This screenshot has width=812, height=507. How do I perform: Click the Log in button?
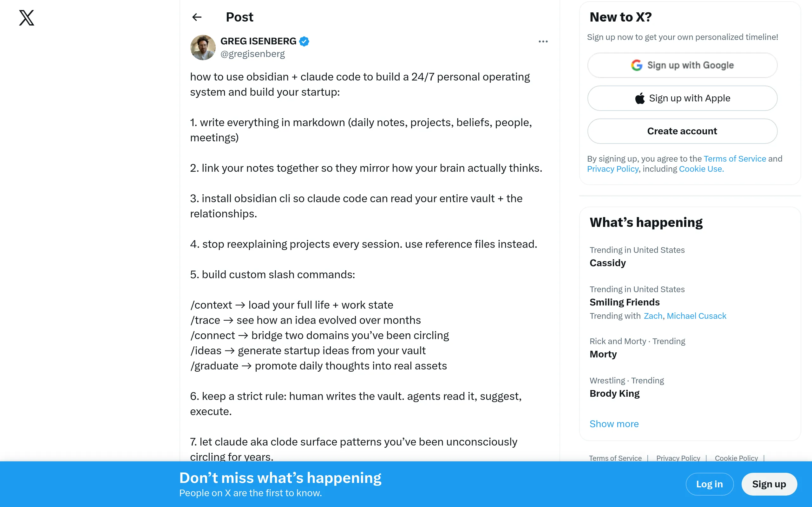[710, 484]
